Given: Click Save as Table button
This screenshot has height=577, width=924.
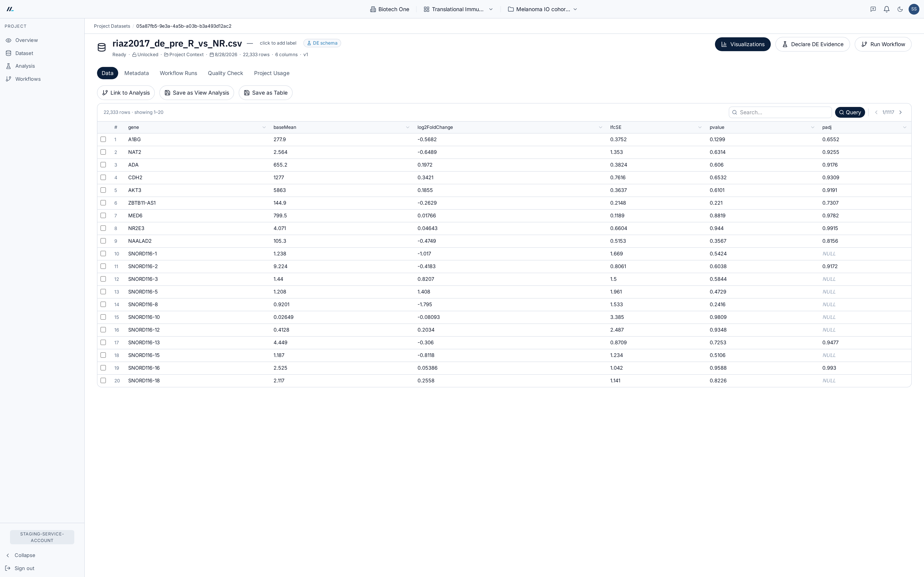Looking at the screenshot, I should pos(265,93).
